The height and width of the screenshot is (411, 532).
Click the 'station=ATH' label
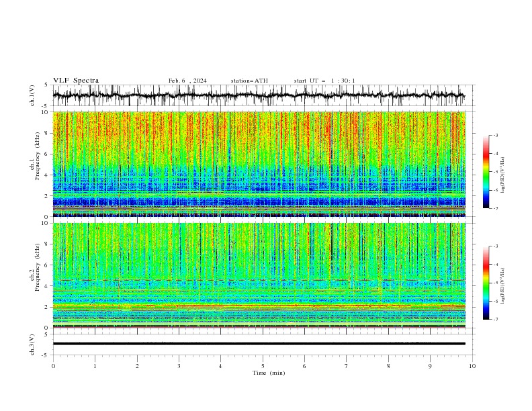249,81
